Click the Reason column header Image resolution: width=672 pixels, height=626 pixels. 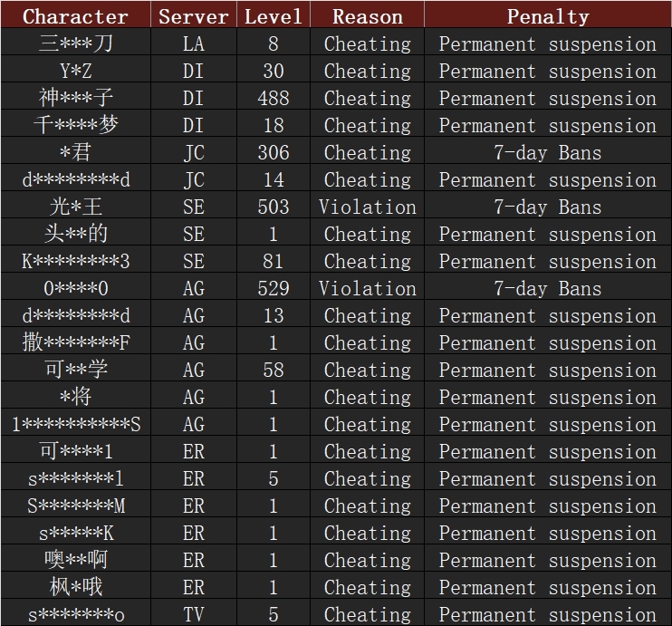click(368, 16)
